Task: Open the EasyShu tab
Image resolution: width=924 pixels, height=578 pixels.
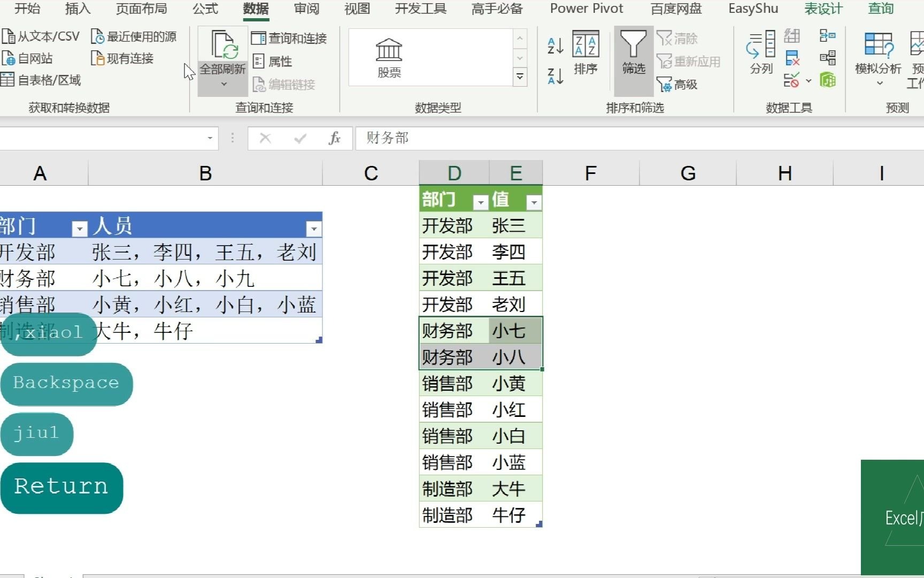Action: [752, 9]
